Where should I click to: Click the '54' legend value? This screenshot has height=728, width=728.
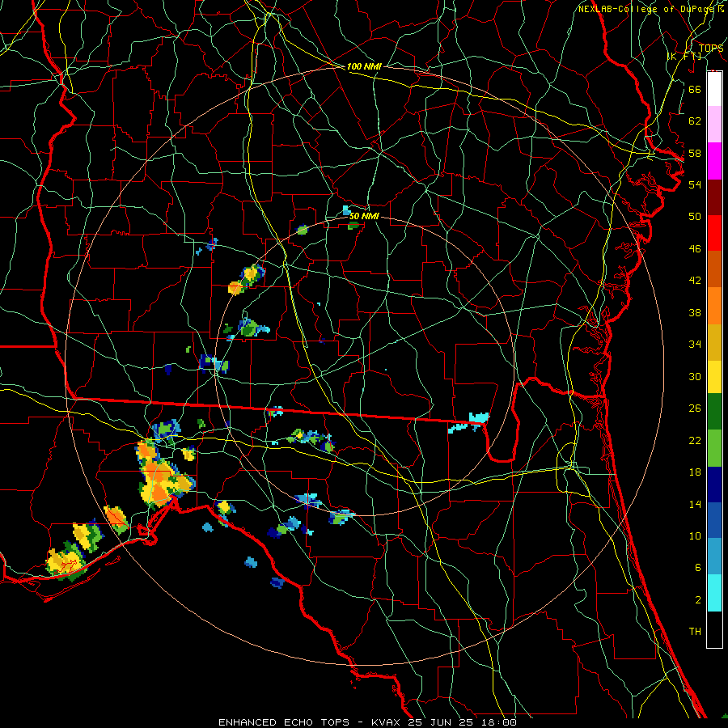coord(695,184)
